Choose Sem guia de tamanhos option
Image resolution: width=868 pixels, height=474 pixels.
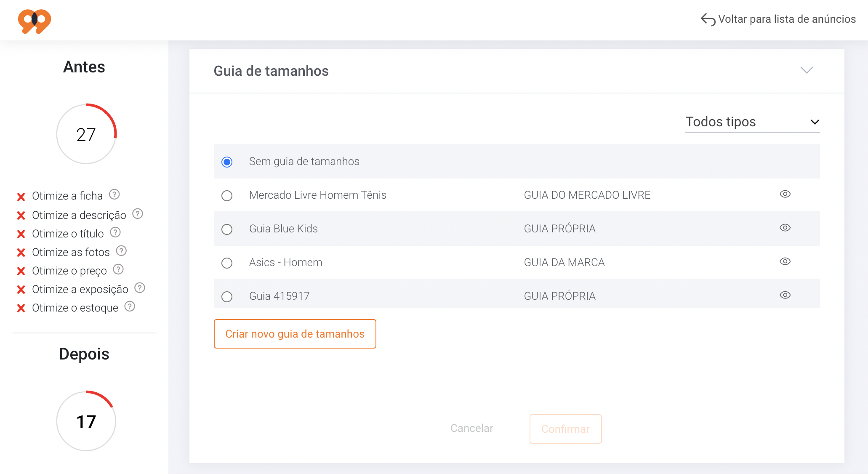click(227, 162)
